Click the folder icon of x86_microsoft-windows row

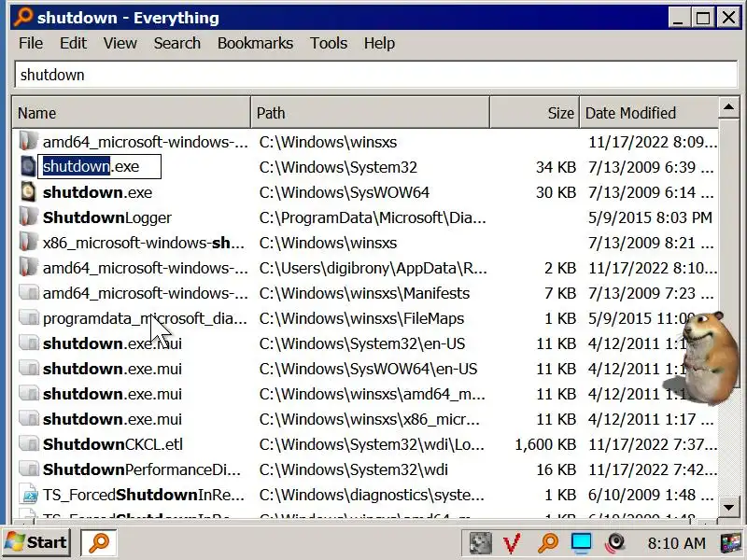coord(29,243)
